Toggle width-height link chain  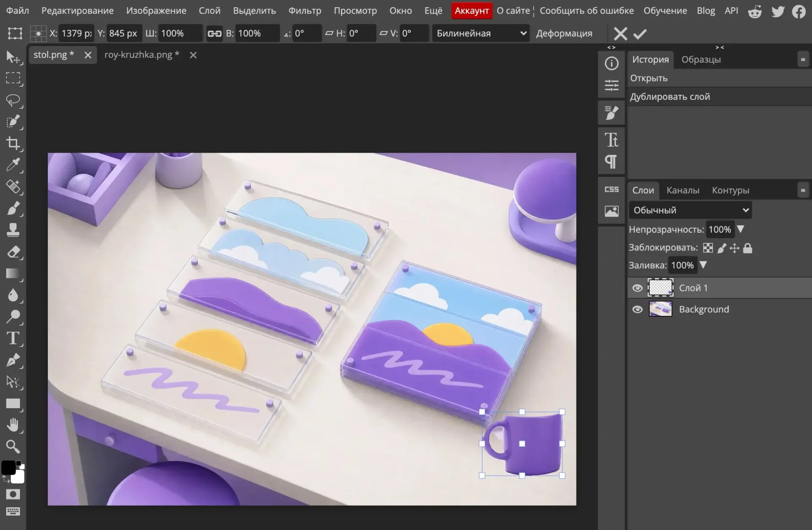coord(214,33)
